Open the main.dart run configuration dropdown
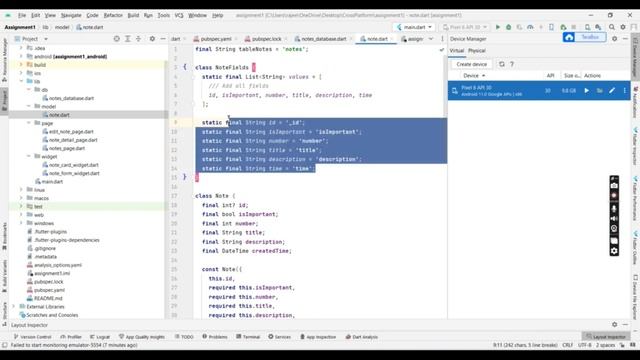 tap(414, 27)
